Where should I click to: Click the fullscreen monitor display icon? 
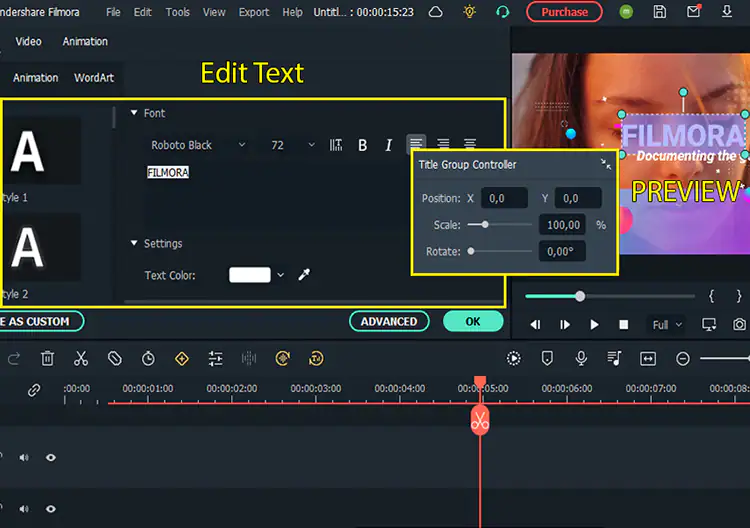(709, 324)
